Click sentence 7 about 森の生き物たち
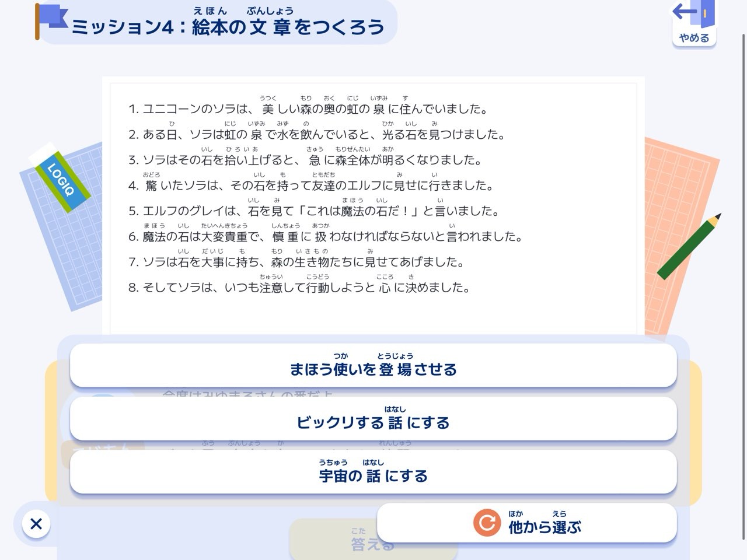The image size is (747, 560). (x=296, y=258)
